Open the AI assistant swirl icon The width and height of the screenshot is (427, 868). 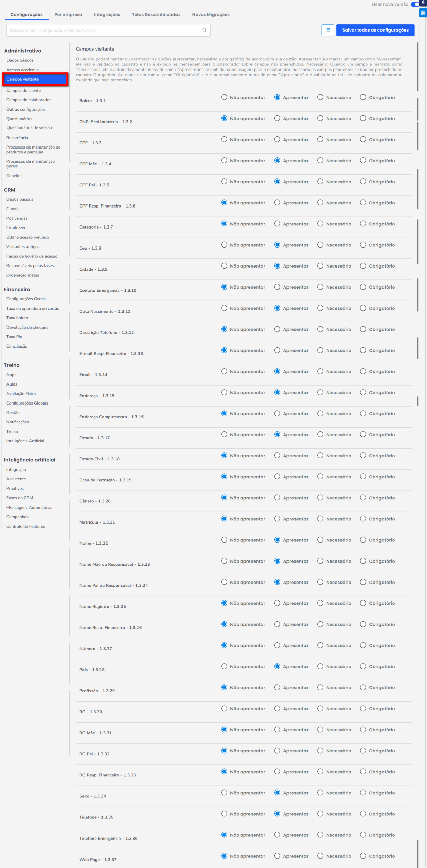[423, 13]
